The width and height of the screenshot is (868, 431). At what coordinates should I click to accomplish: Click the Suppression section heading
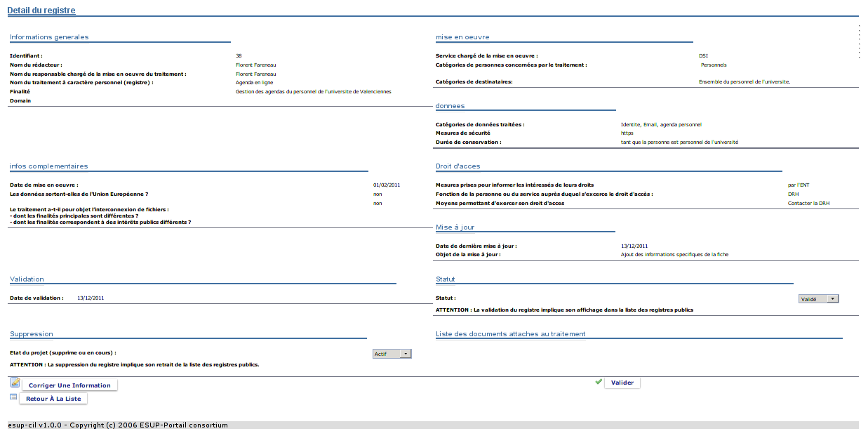(x=31, y=334)
